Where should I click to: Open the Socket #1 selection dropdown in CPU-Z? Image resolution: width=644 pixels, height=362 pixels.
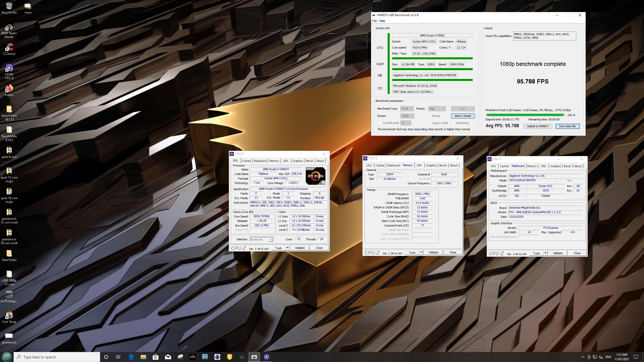click(261, 239)
